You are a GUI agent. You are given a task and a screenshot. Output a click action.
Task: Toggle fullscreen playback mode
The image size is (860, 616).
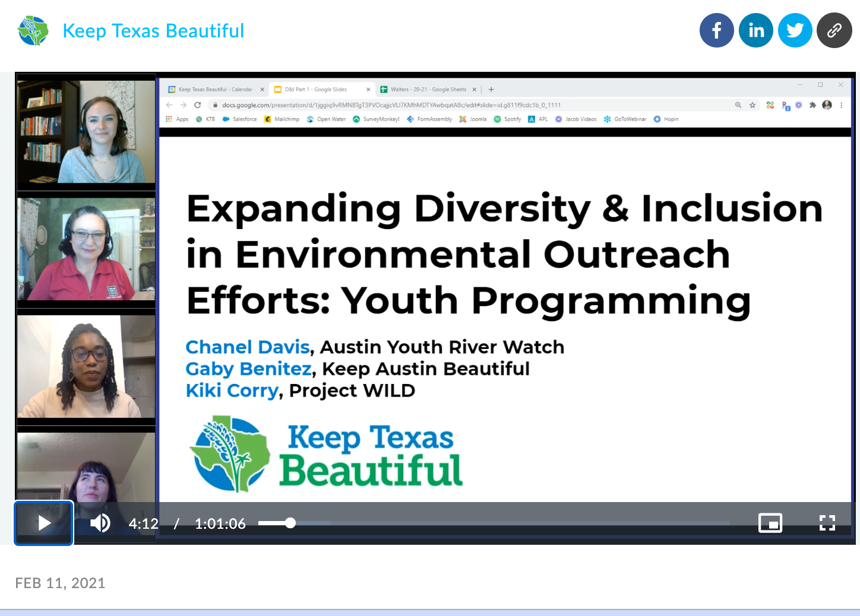click(x=827, y=523)
